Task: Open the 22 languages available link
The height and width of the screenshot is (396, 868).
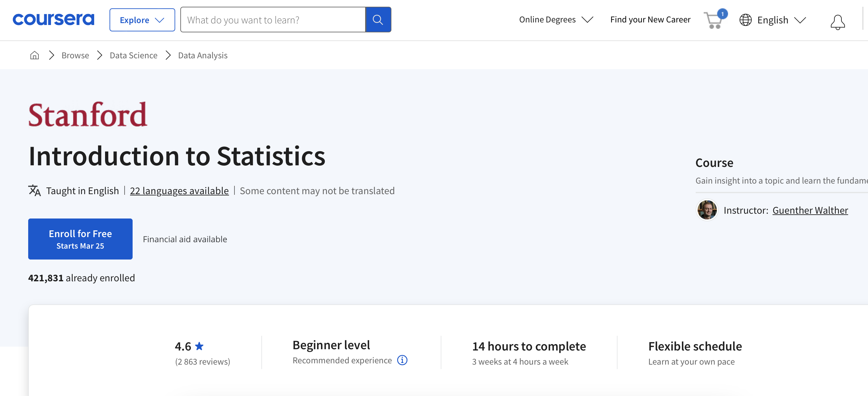Action: click(x=179, y=190)
